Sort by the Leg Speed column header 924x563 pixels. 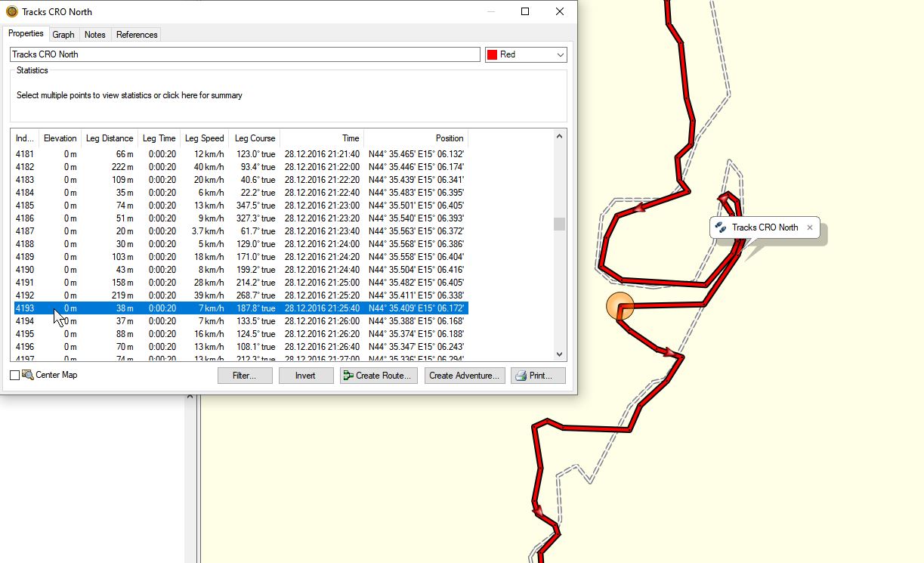(204, 138)
